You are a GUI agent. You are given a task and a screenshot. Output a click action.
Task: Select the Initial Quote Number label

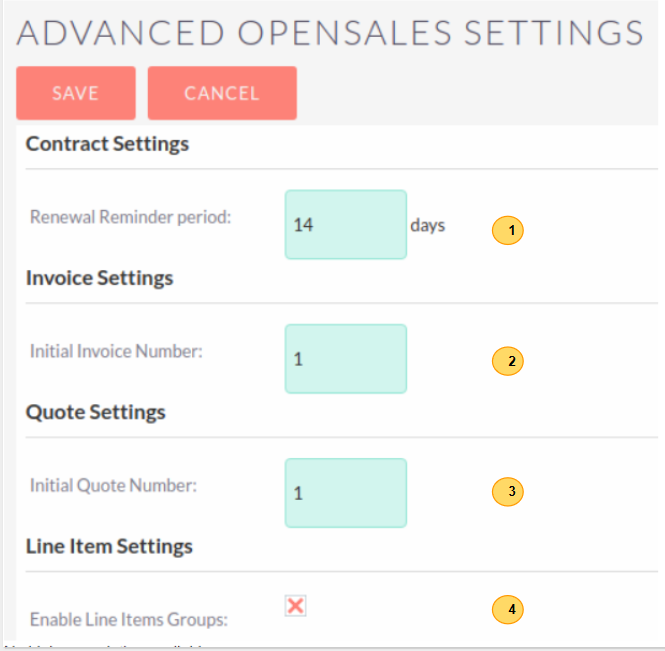click(x=113, y=485)
